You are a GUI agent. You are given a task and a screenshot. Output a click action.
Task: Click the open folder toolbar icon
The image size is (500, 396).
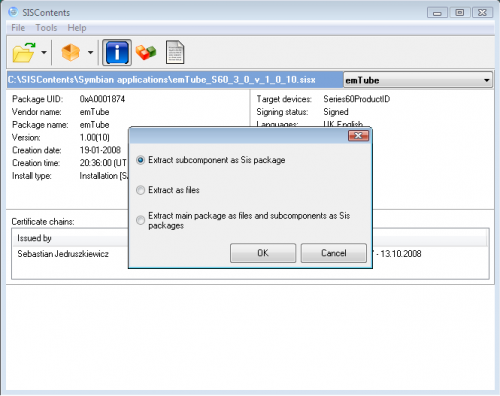coord(24,52)
